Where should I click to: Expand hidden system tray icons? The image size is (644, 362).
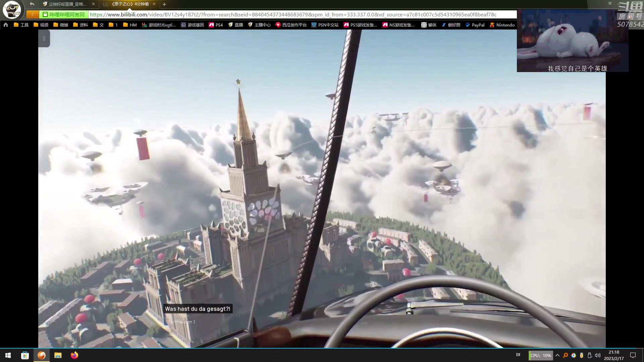tap(557, 355)
